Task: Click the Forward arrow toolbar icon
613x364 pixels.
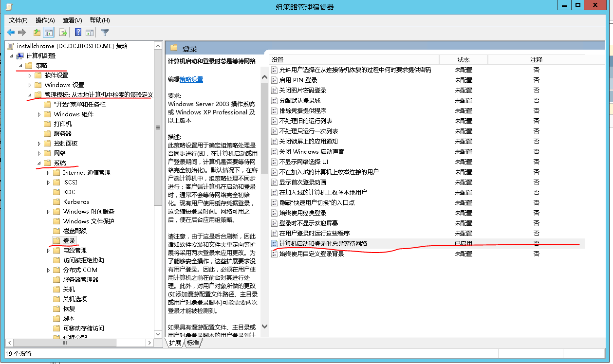Action: pos(22,33)
